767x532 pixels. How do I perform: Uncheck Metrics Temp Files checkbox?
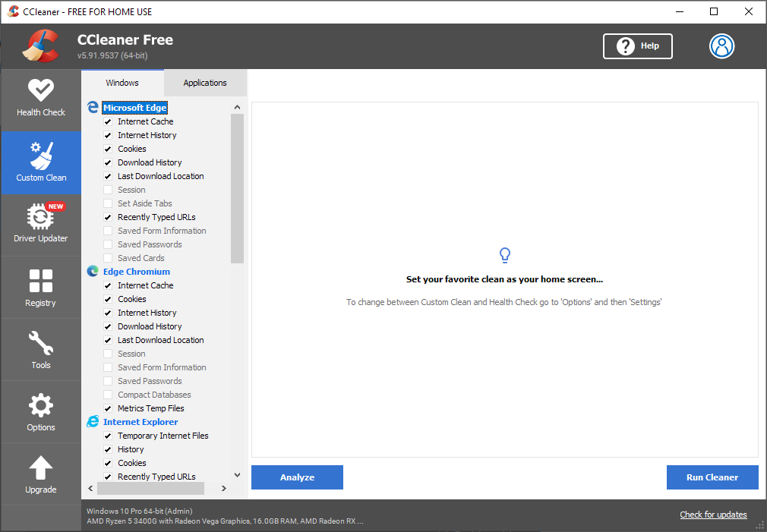pos(108,408)
